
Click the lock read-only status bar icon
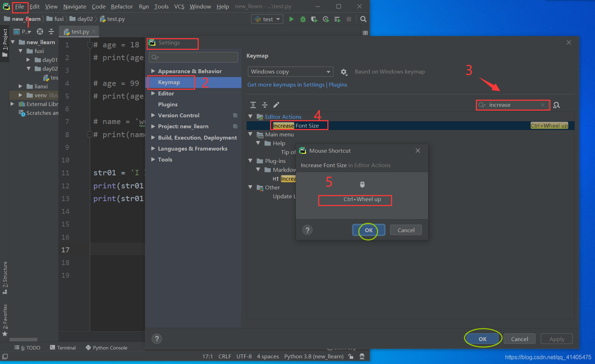click(351, 357)
